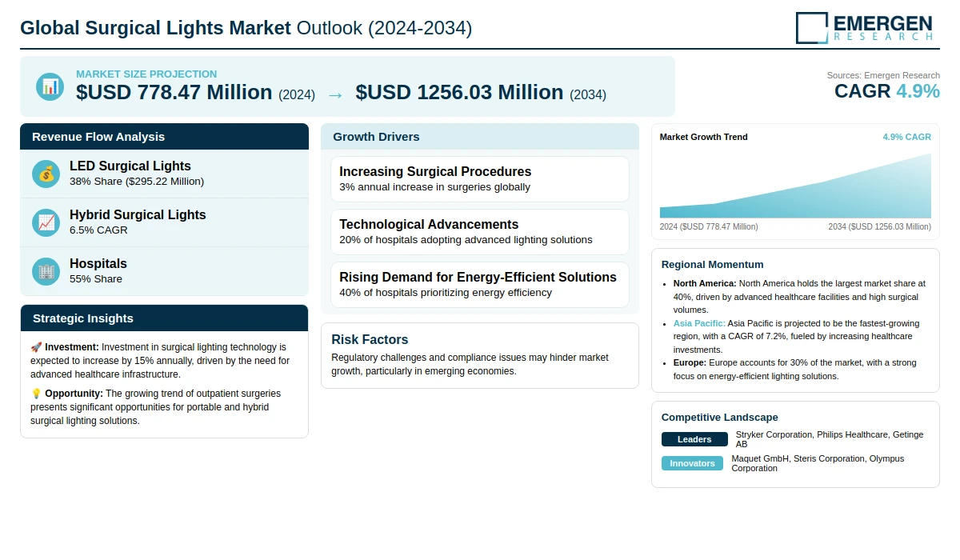This screenshot has width=960, height=560.
Task: Click the bar chart market size icon
Action: coord(50,86)
